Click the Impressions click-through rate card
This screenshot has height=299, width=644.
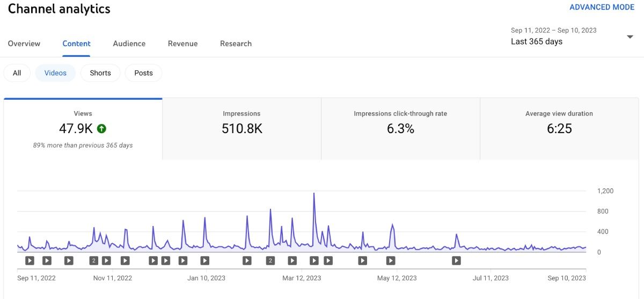click(x=400, y=129)
